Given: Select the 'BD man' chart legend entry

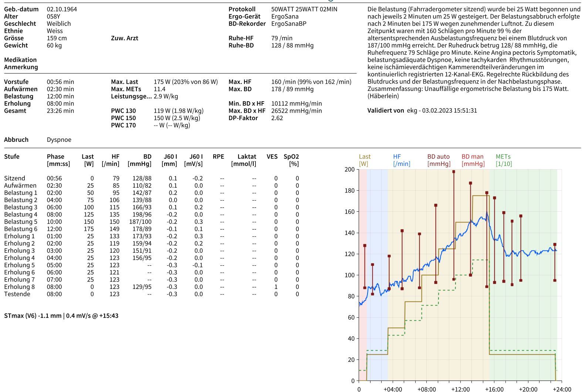Looking at the screenshot, I should tap(472, 157).
